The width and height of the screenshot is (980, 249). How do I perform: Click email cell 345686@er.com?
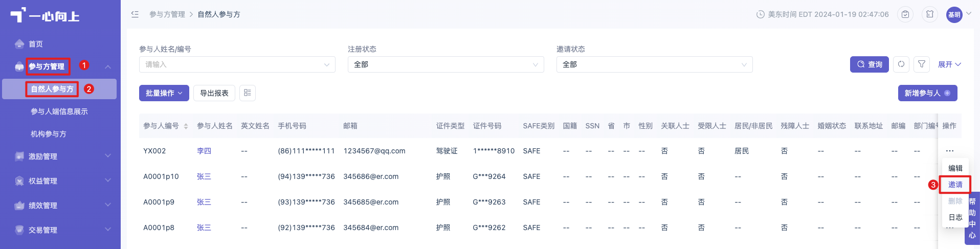(x=371, y=176)
